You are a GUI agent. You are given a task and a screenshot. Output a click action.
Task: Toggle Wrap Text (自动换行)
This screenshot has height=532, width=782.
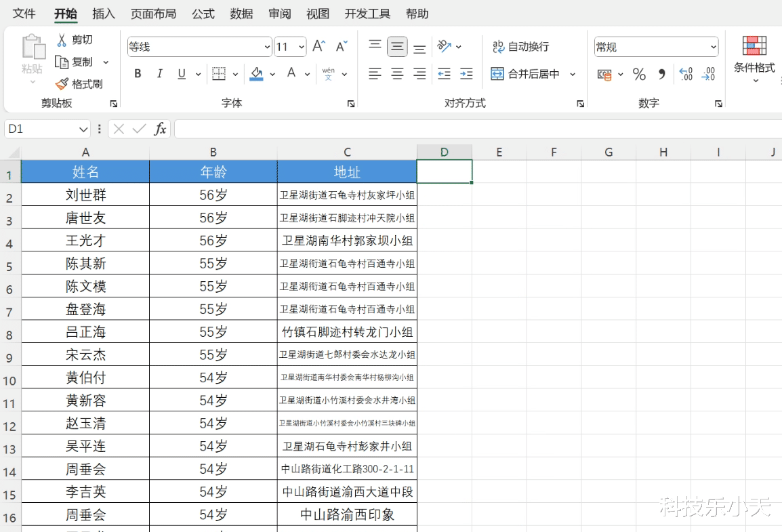[520, 47]
